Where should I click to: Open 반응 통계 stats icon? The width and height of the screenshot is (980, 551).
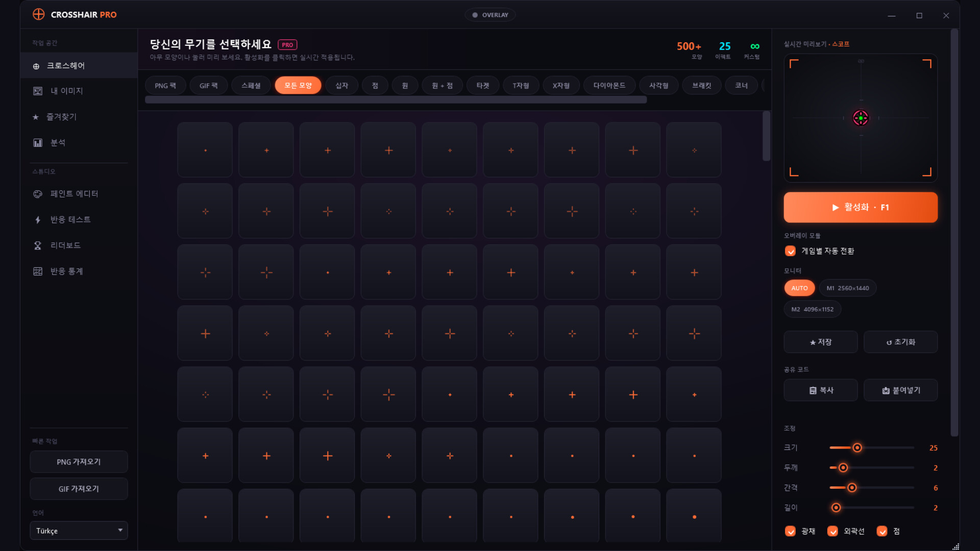pos(38,271)
